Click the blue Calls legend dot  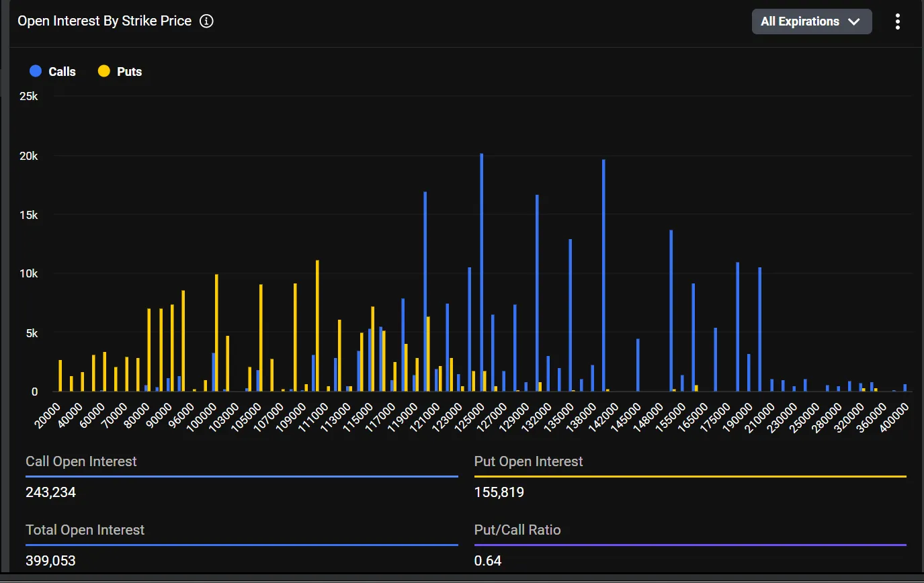[x=36, y=71]
